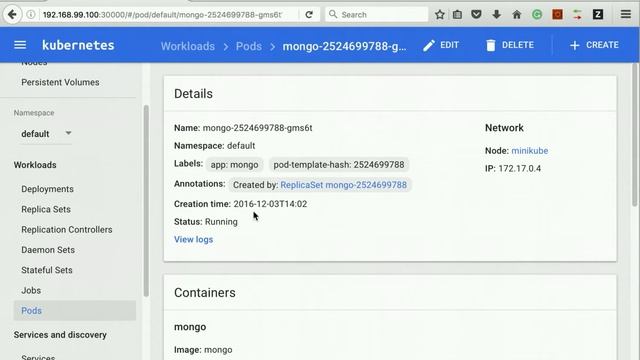The height and width of the screenshot is (360, 640).
Task: Click the orange square extension icon
Action: click(x=558, y=15)
